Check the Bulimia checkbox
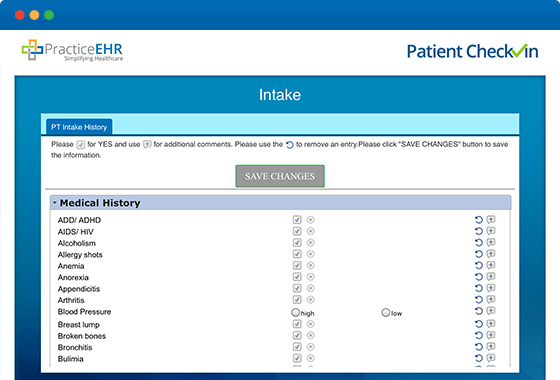Image resolution: width=560 pixels, height=380 pixels. pos(297,358)
